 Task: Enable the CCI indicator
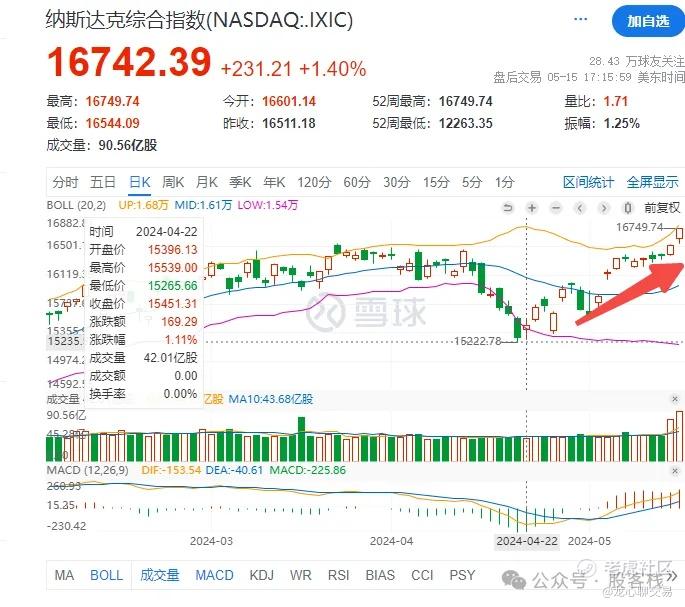(422, 576)
